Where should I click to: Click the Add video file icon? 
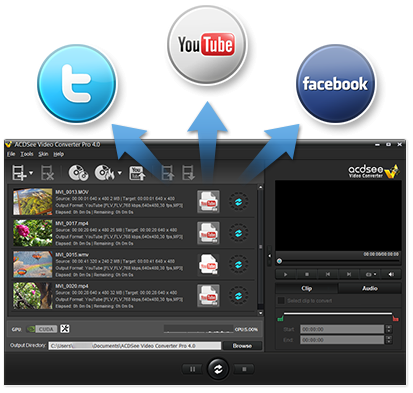tap(19, 173)
